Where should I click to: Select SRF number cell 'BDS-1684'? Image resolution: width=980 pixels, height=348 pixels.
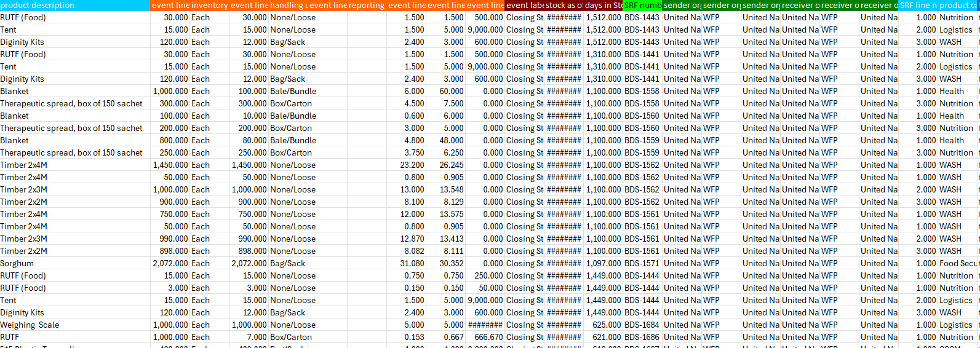click(x=642, y=325)
